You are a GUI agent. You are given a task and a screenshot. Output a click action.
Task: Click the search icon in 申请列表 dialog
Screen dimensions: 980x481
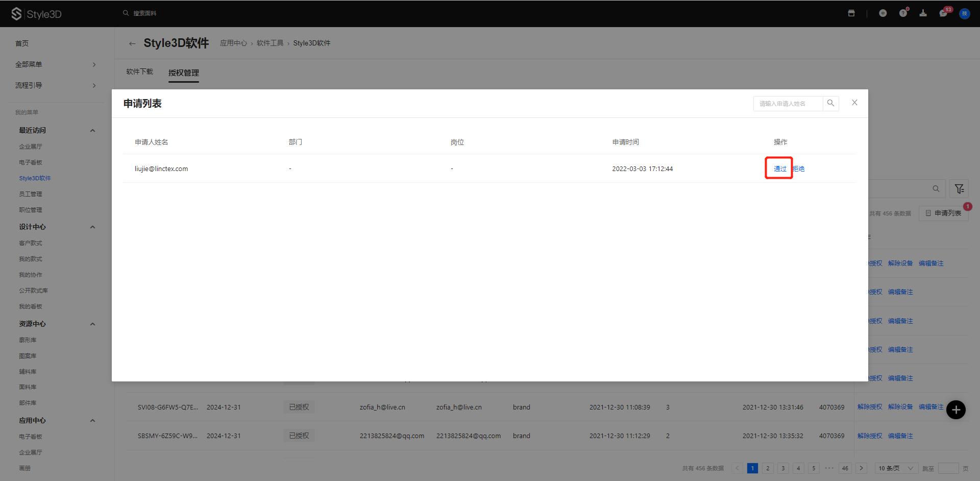pyautogui.click(x=830, y=103)
